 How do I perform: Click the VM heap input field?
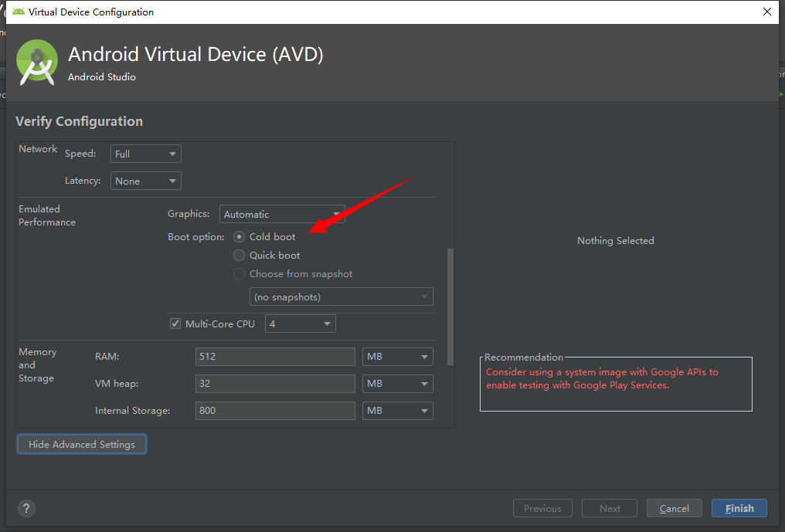click(275, 384)
